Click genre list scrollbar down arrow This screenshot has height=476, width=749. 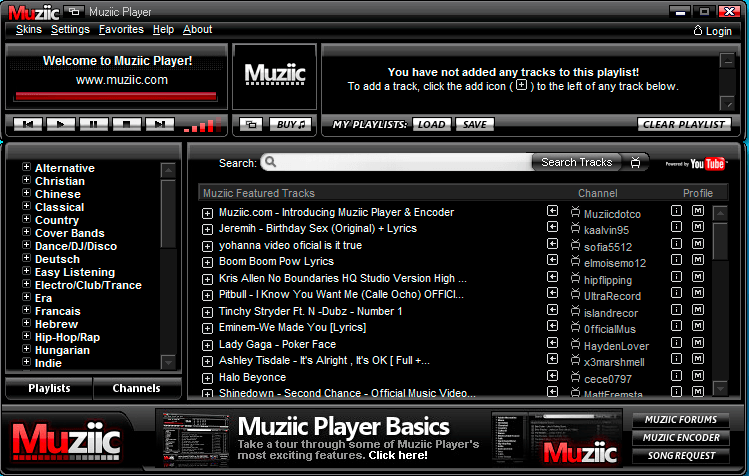[x=168, y=362]
